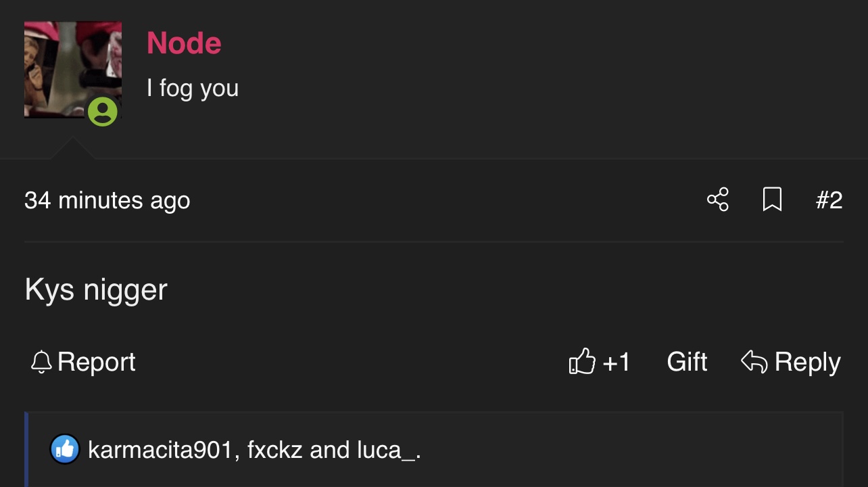Click the 34 minutes ago timestamp
The image size is (868, 487).
[107, 200]
